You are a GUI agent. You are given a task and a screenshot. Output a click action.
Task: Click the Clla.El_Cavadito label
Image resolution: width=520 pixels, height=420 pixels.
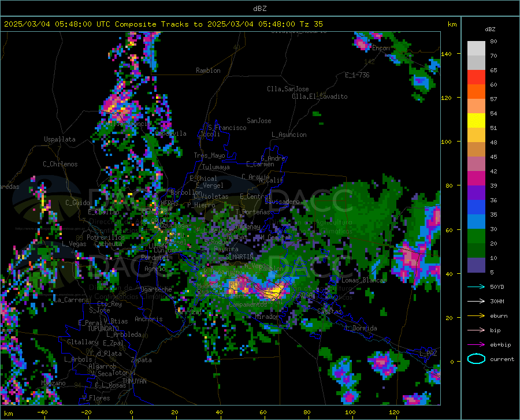(320, 96)
